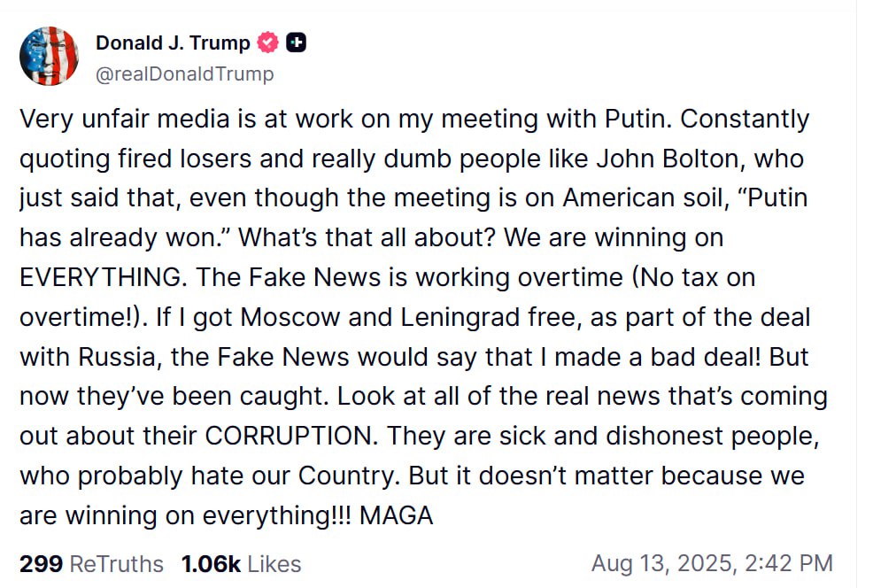The image size is (873, 588).
Task: View the 1.06k likes number
Action: (x=211, y=563)
